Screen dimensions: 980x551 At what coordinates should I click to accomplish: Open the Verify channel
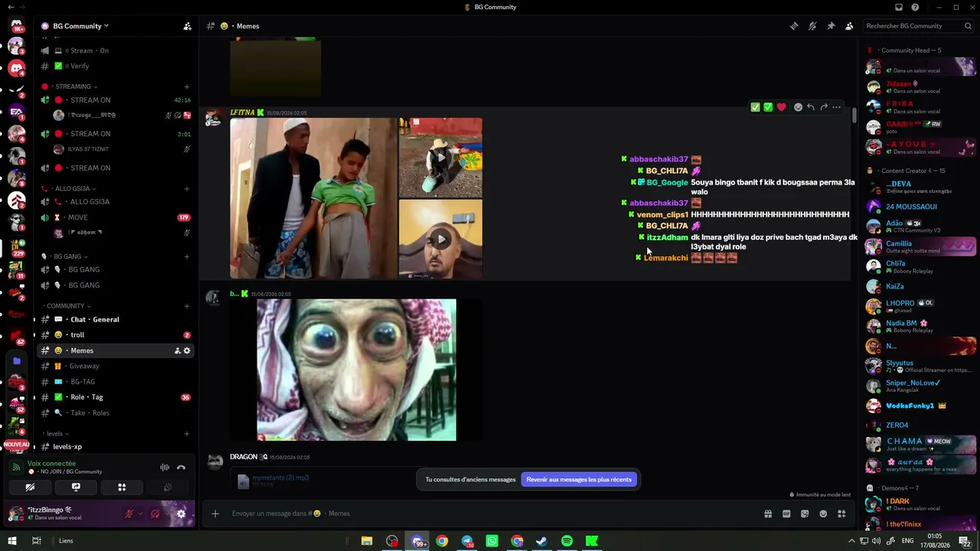click(x=115, y=66)
